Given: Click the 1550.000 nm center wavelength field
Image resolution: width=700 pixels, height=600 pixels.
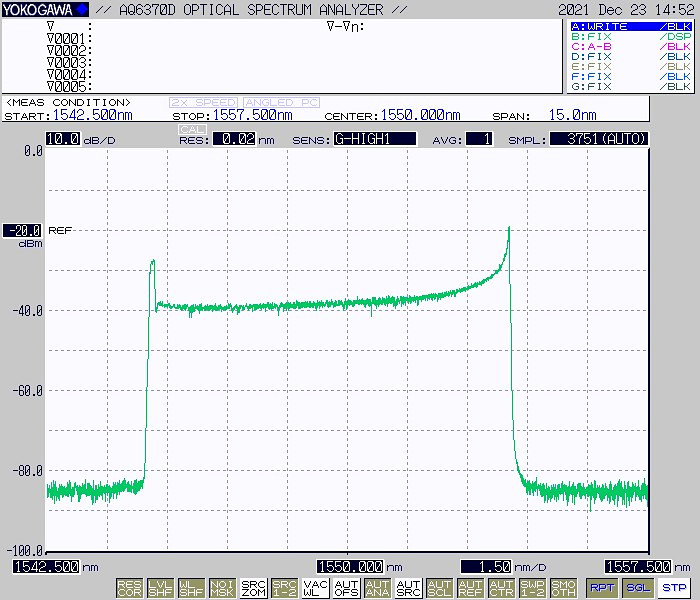Looking at the screenshot, I should tap(350, 566).
